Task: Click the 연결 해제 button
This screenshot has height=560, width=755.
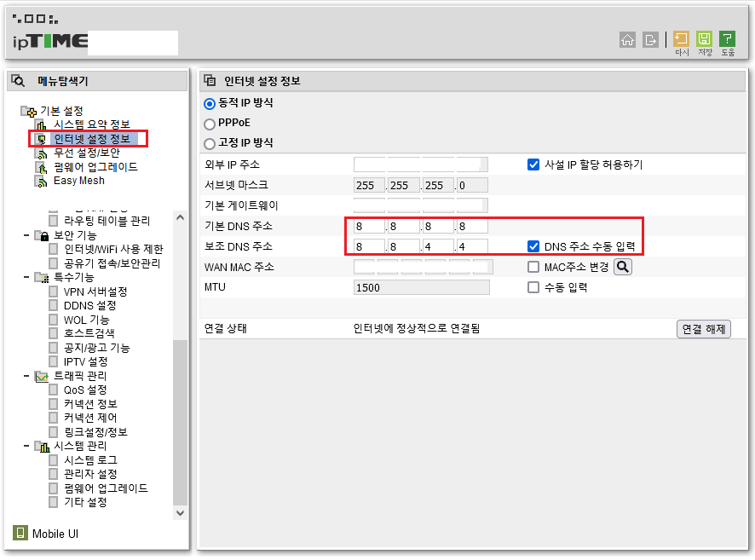Action: tap(704, 329)
